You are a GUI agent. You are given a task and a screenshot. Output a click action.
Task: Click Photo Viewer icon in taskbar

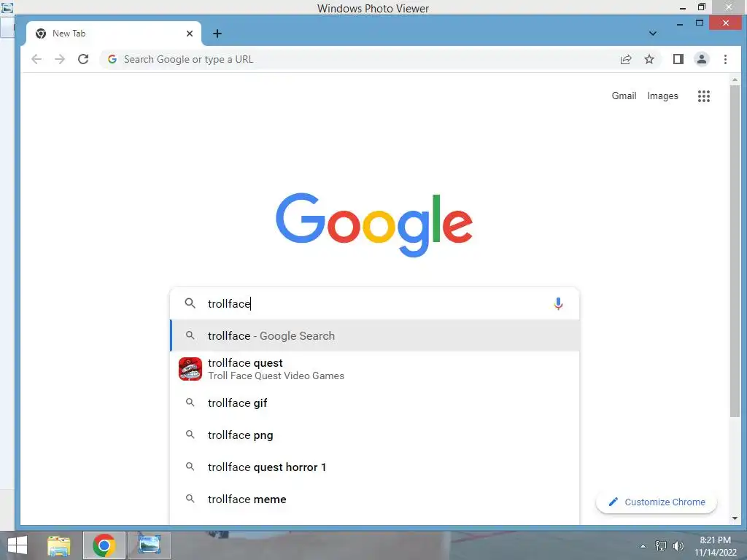click(149, 545)
